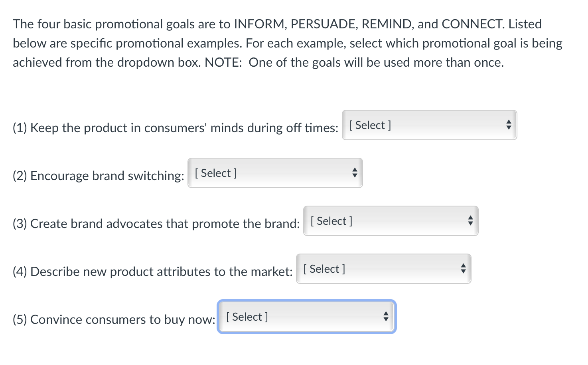The image size is (588, 365).
Task: Click the up arrow on question 3 selector
Action: point(470,218)
